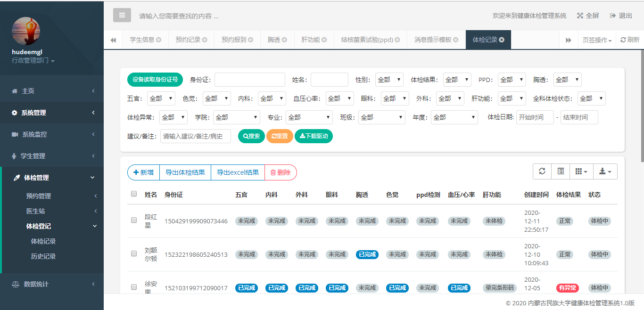Viewport: 644px width, 310px height.
Task: Open the 性别 dropdown
Action: [389, 80]
